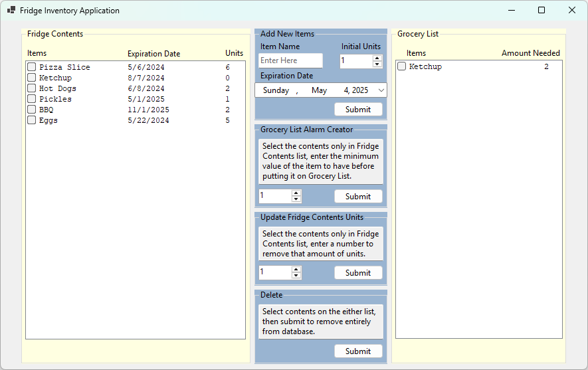
Task: Check Ketchup in the Grocery List
Action: click(401, 66)
